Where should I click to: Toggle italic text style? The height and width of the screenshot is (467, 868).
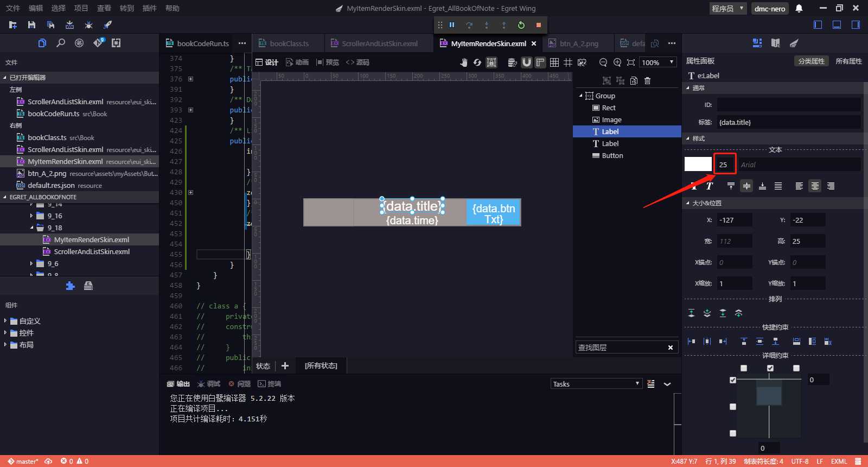(710, 186)
